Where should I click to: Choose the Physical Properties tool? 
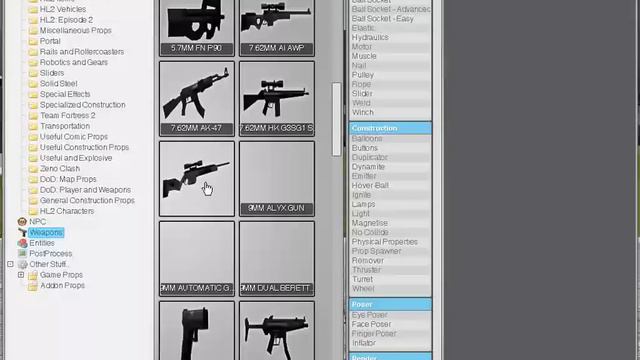(x=384, y=242)
